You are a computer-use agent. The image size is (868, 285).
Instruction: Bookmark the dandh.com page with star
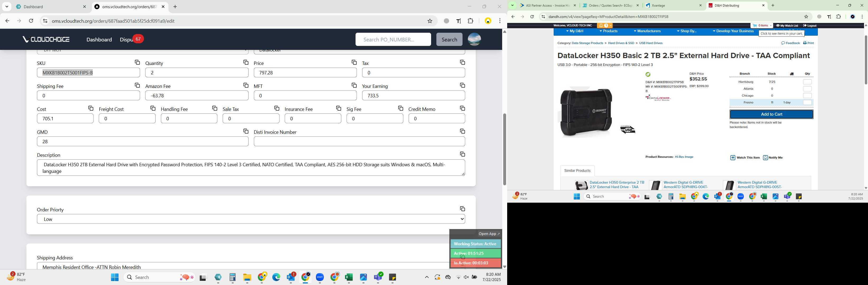pos(806,17)
